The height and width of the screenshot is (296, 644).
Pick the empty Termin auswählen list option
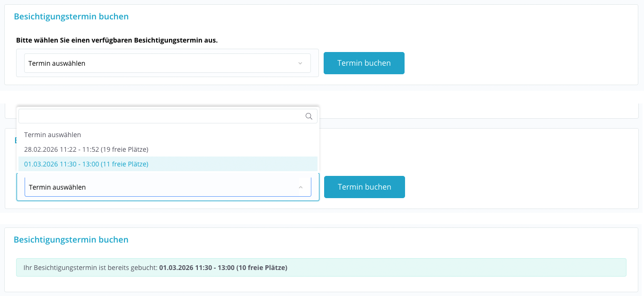coord(53,135)
